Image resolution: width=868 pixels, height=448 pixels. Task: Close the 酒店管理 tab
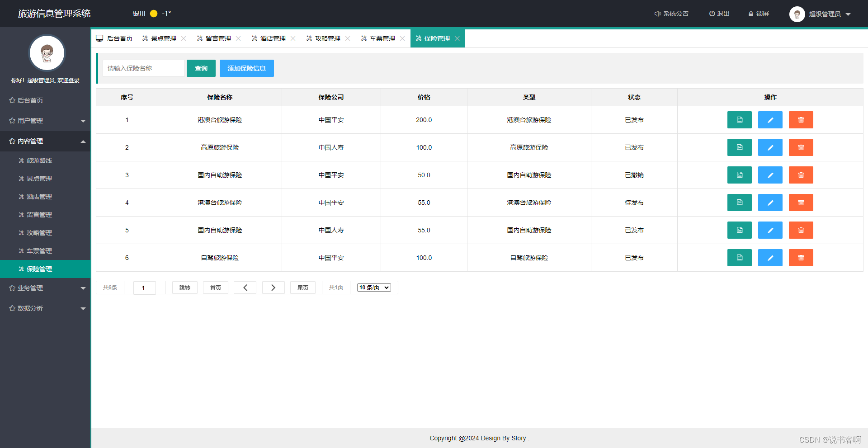pos(293,38)
